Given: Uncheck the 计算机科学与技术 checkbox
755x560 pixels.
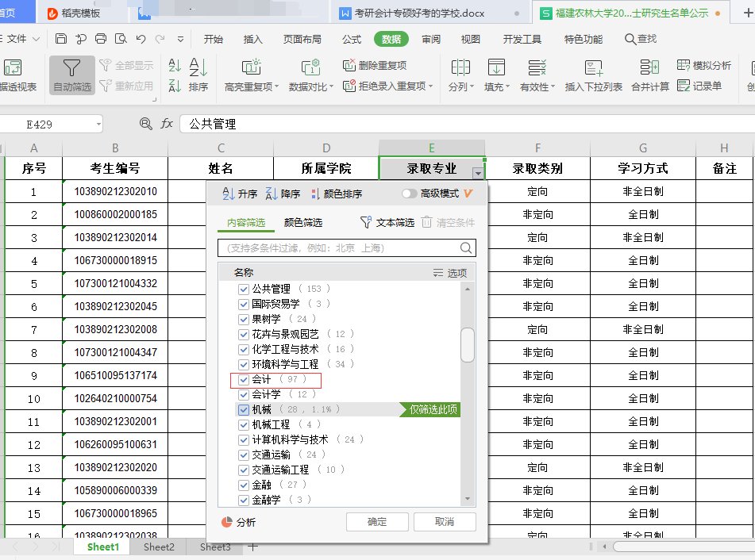Looking at the screenshot, I should (x=244, y=439).
